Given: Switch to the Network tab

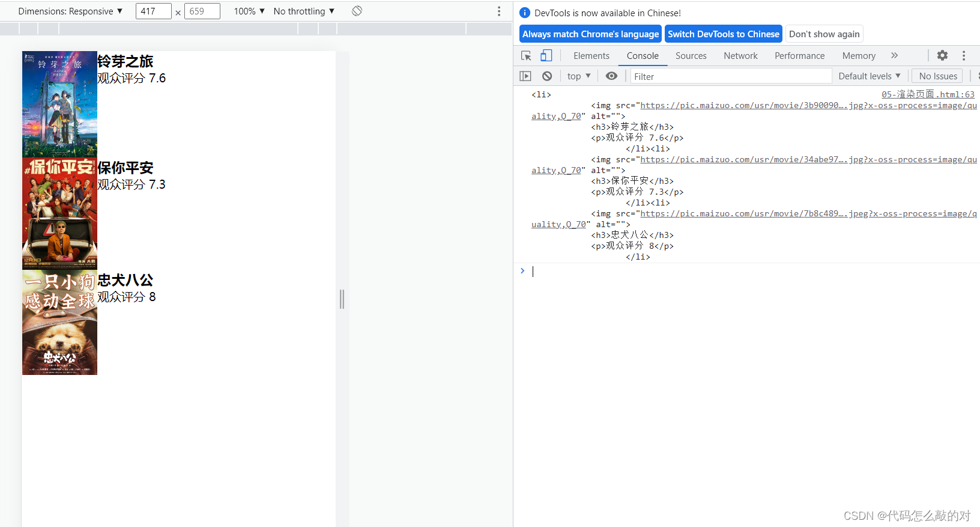Looking at the screenshot, I should tap(740, 56).
